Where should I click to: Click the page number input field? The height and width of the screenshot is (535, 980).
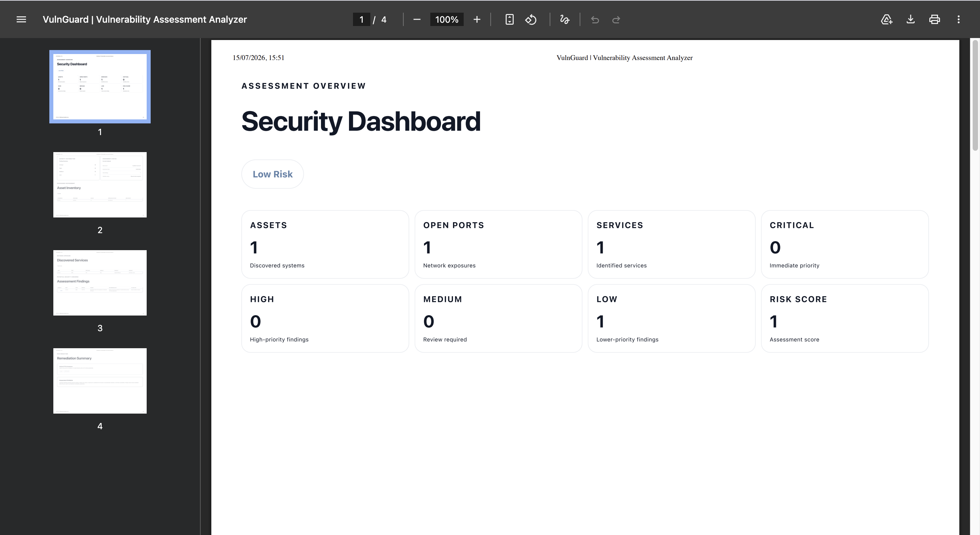click(361, 19)
